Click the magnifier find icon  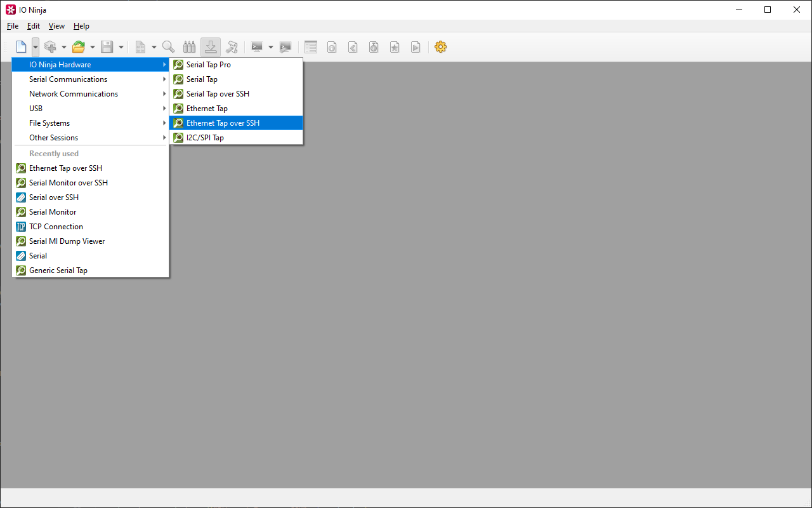pos(169,47)
